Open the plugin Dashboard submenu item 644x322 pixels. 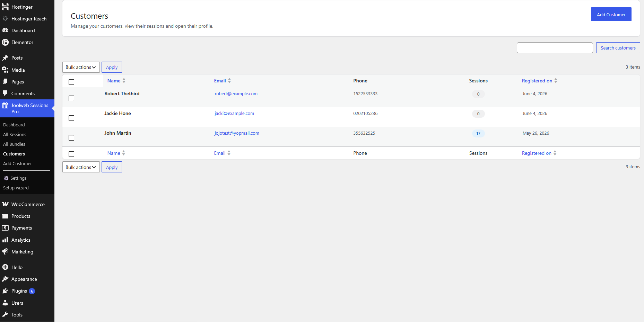[14, 125]
